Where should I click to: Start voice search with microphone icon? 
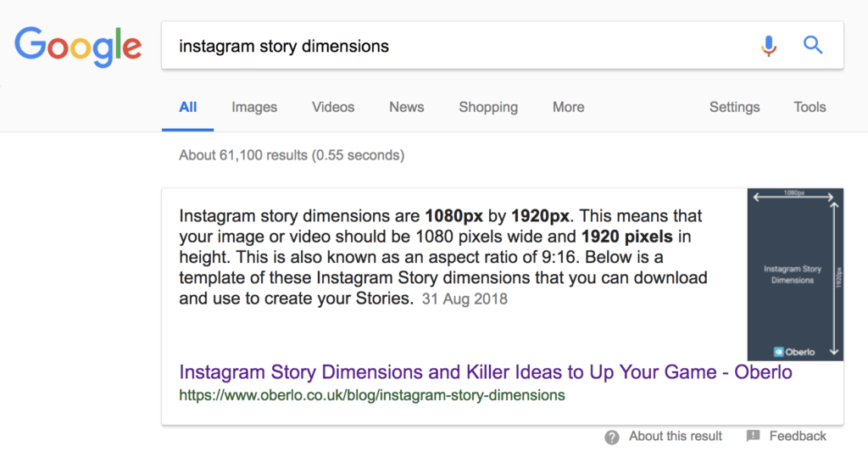(x=768, y=46)
